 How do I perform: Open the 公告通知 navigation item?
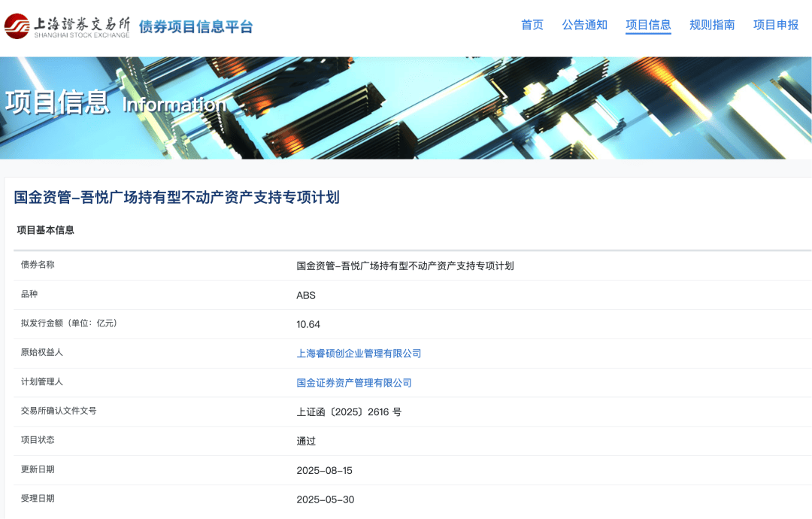[585, 25]
